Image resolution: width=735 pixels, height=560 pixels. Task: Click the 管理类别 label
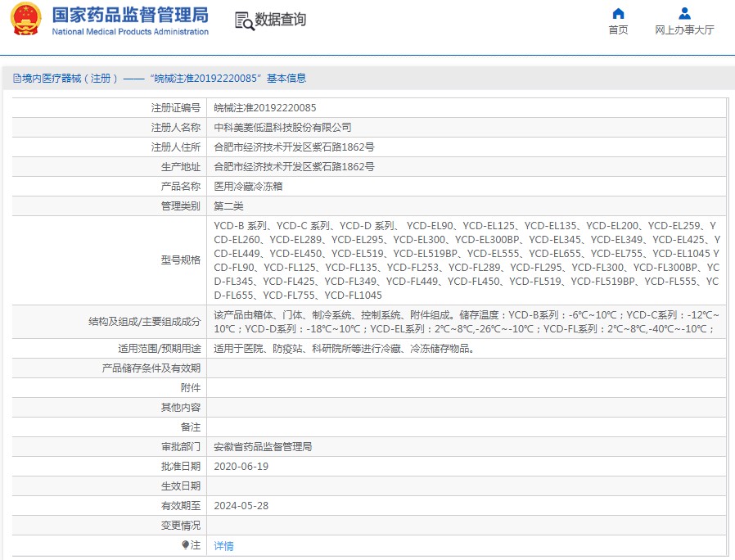[x=181, y=206]
